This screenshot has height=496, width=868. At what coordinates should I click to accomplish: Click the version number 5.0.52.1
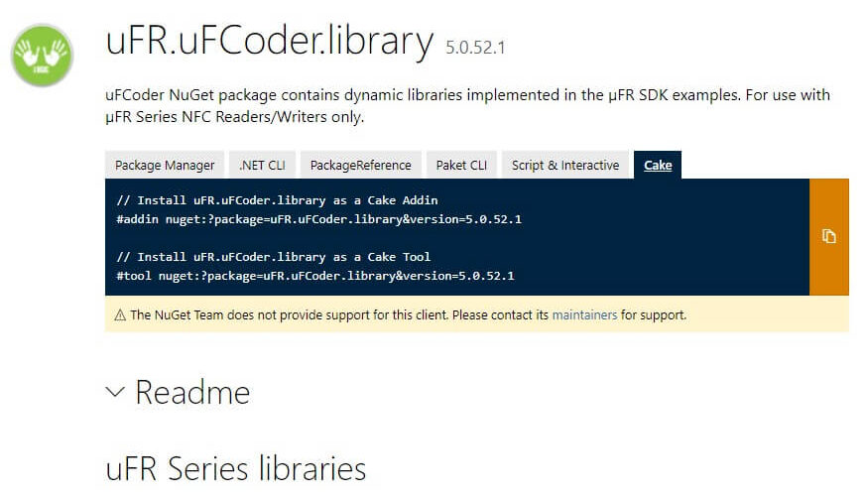tap(475, 48)
